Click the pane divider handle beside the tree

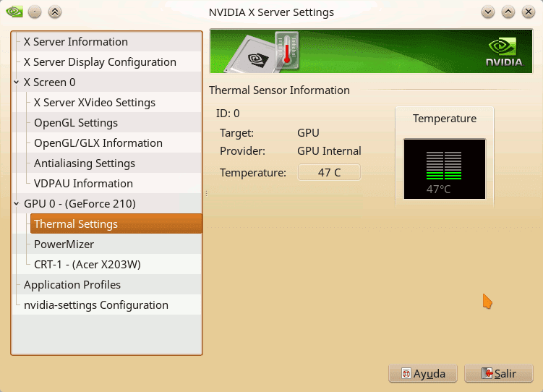[206, 194]
